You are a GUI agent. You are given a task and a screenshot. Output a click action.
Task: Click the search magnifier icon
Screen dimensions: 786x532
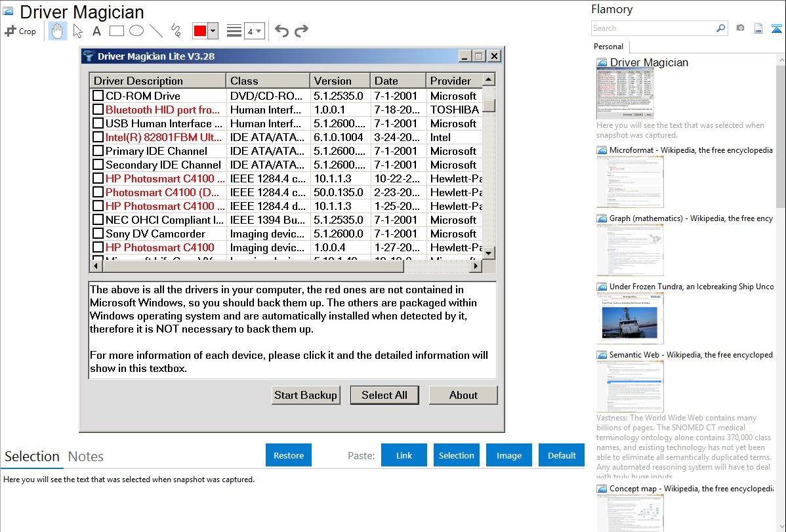720,28
